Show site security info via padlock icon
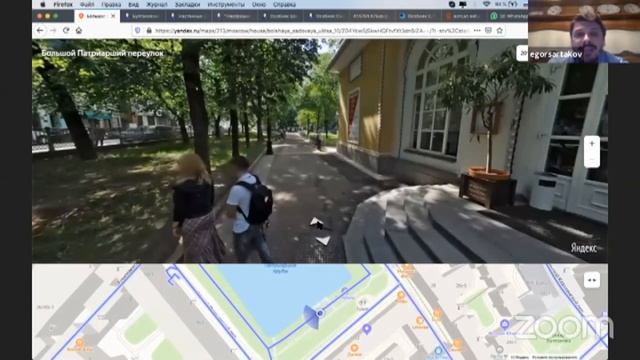Viewport: 640px width, 360px height. click(149, 31)
